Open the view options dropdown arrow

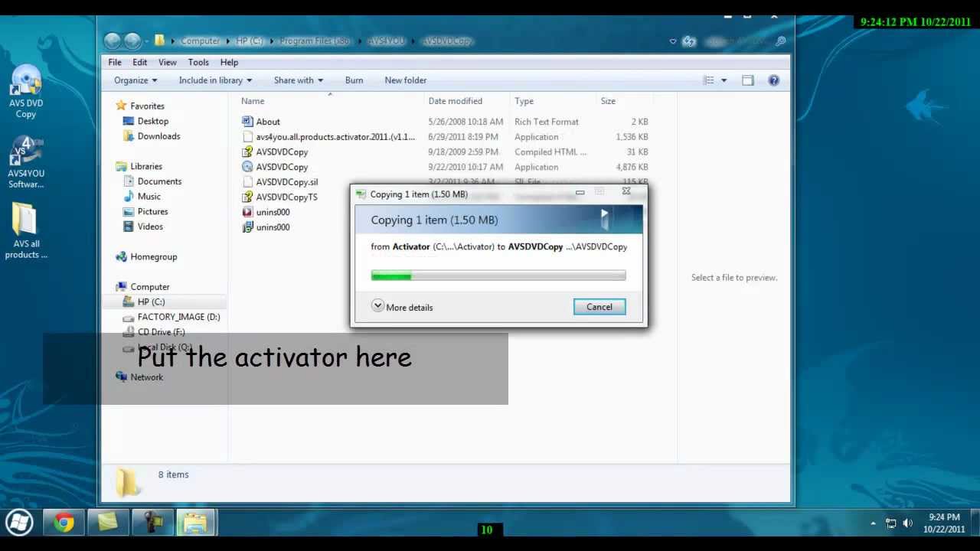[x=724, y=80]
